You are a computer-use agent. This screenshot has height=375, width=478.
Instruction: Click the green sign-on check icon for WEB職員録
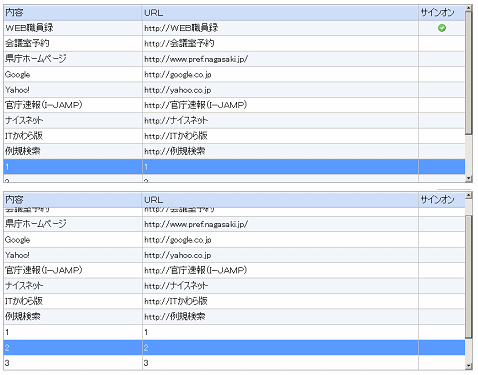(442, 28)
